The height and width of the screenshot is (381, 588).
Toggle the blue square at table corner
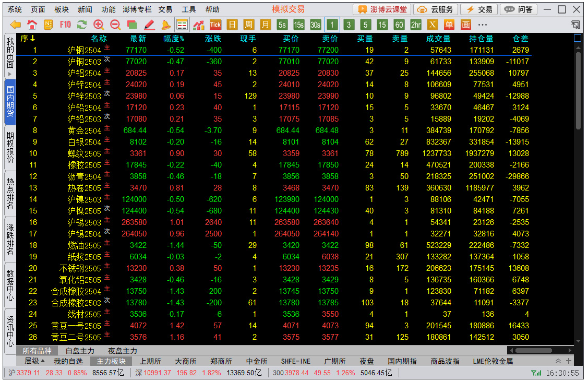(578, 38)
